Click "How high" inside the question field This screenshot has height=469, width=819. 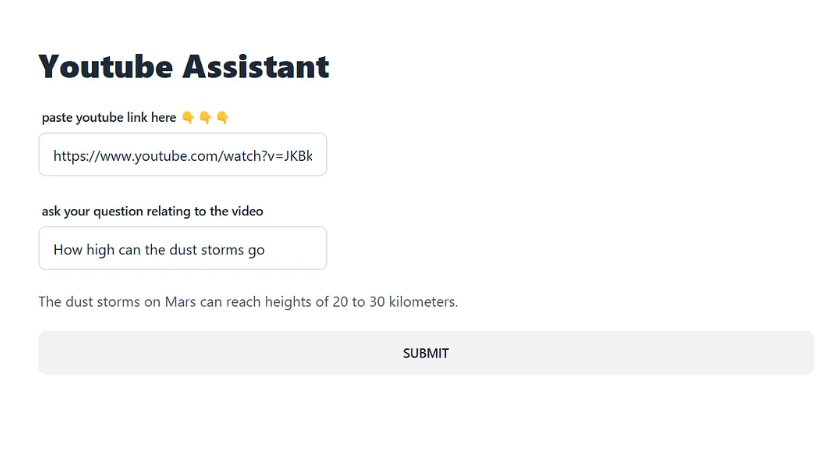pos(84,250)
